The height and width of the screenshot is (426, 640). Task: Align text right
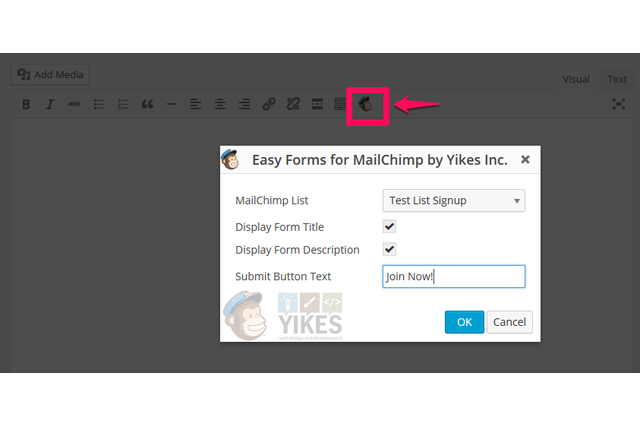click(244, 104)
